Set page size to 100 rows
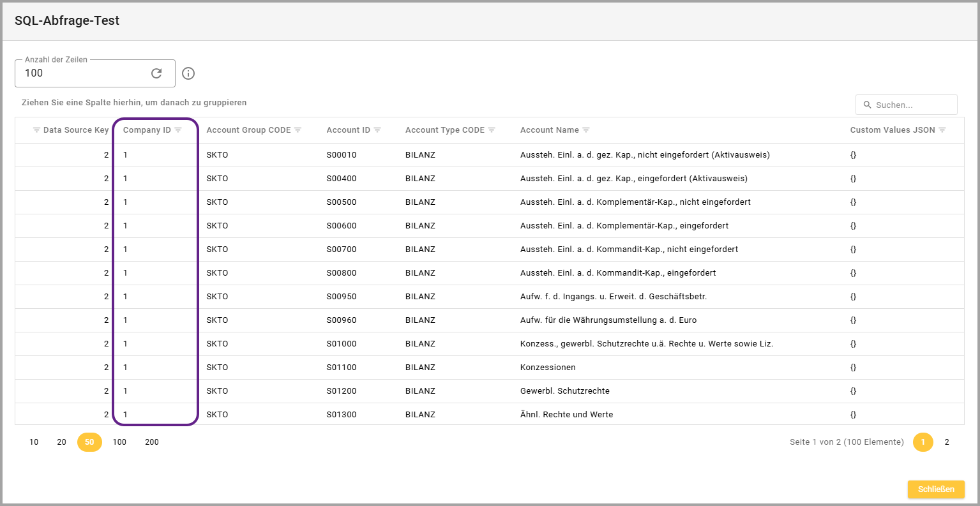 point(119,442)
